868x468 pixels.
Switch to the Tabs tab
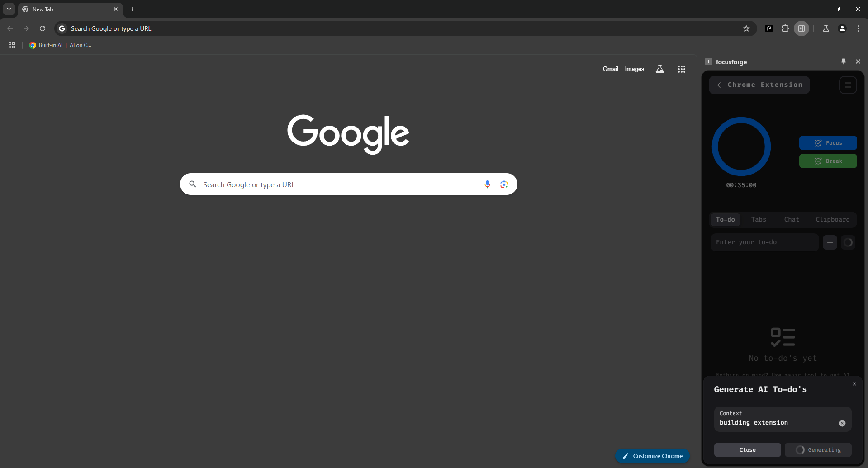(x=759, y=219)
